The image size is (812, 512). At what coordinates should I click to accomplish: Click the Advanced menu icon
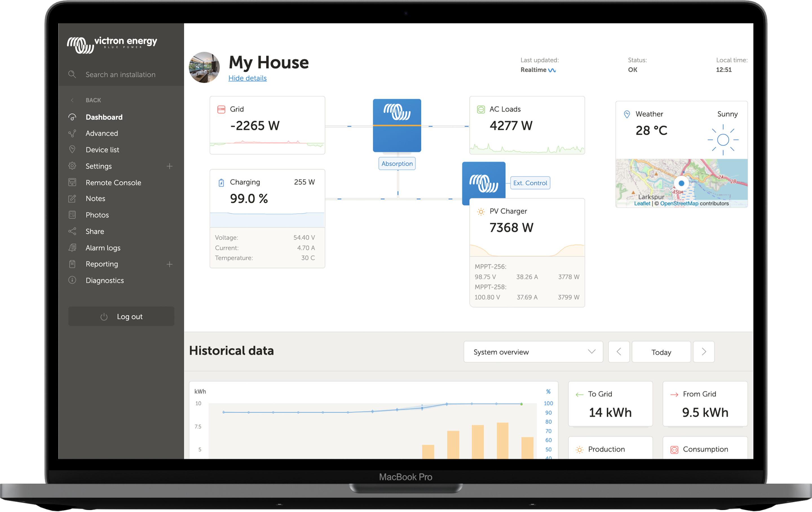click(x=72, y=133)
